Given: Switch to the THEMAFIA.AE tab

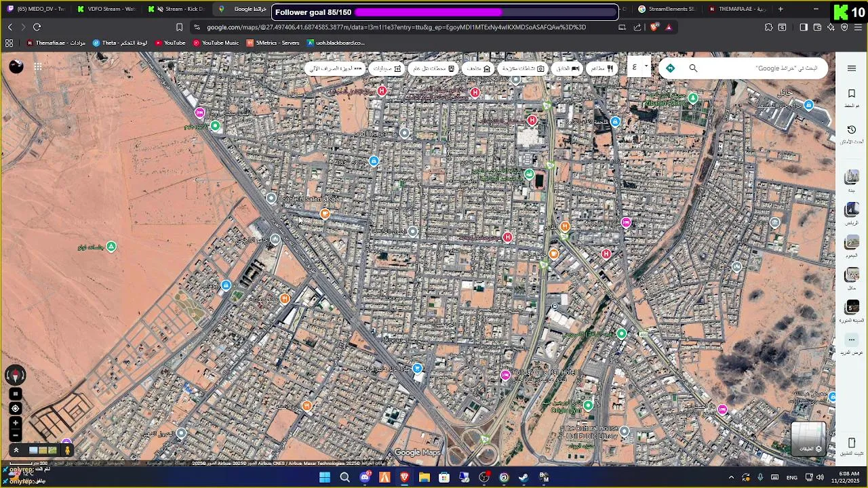Looking at the screenshot, I should (x=738, y=9).
